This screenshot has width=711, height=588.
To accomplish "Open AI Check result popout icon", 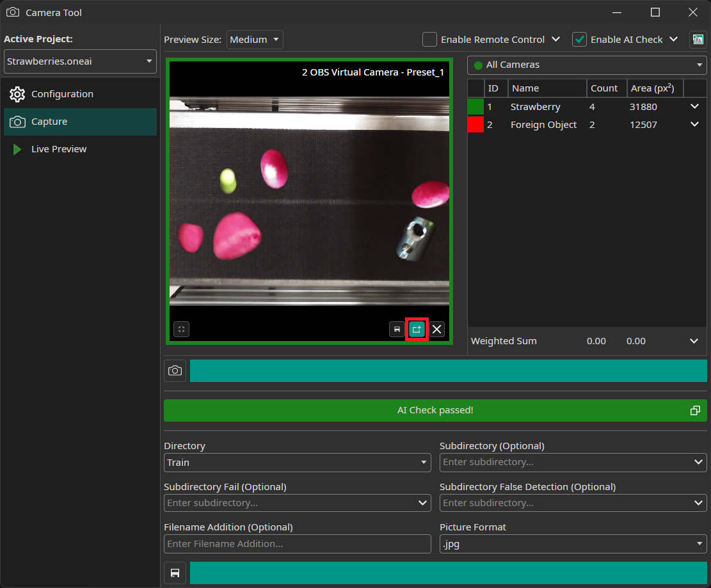I will click(695, 411).
